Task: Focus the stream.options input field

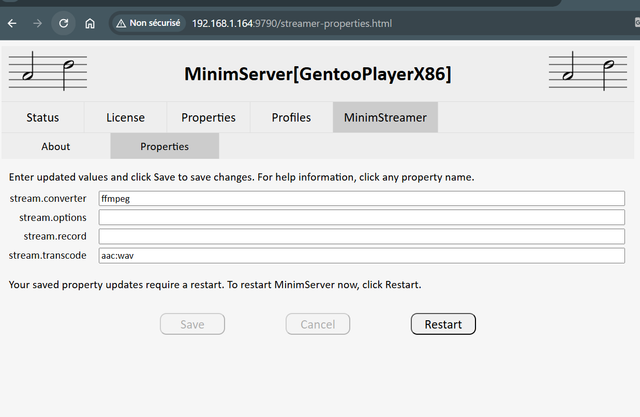Action: [x=361, y=218]
